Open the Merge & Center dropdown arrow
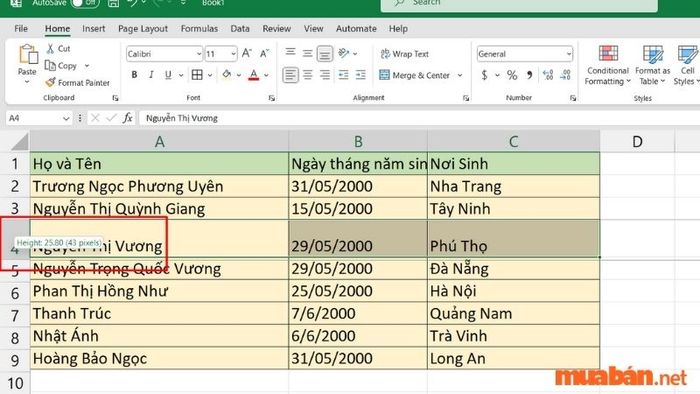Screen dimensions: 700x394 pos(460,75)
